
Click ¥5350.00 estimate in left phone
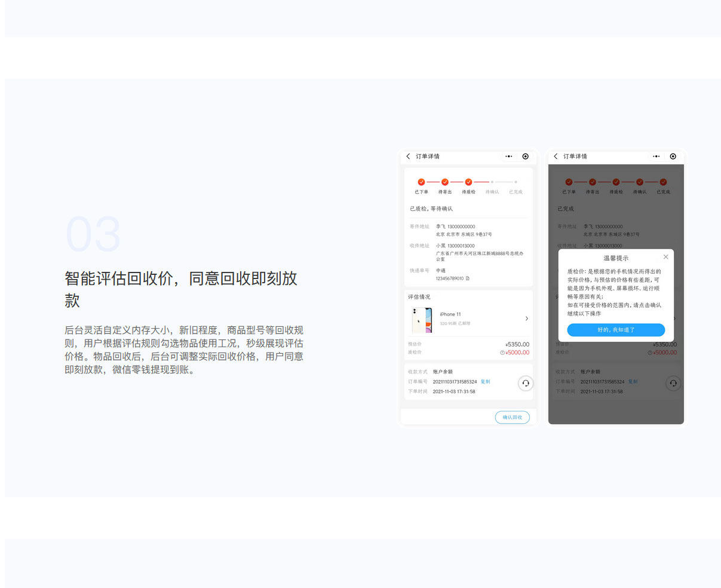coord(517,345)
